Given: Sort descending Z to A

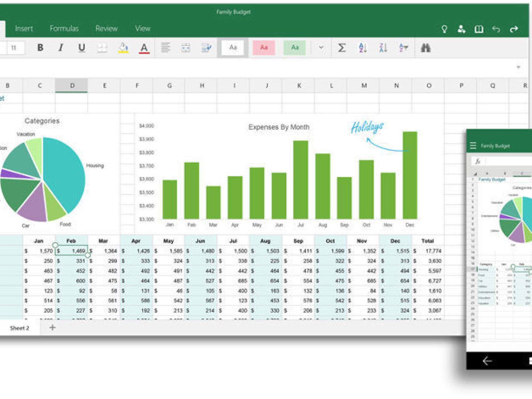Looking at the screenshot, I should click(383, 48).
